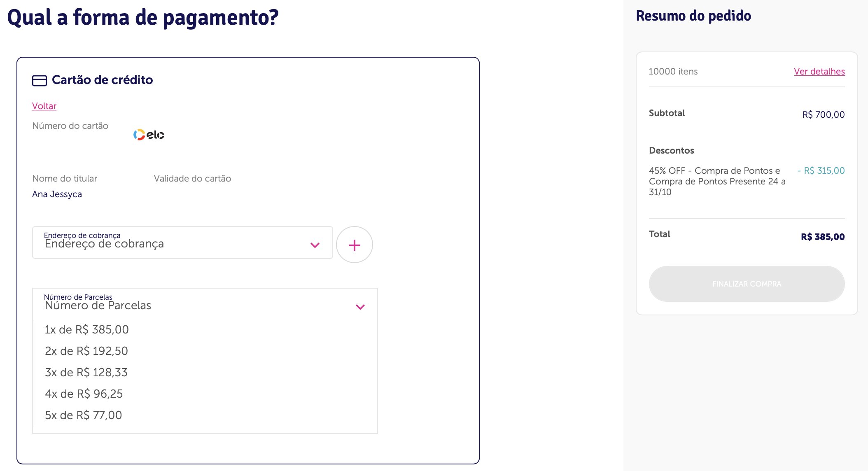
Task: Click the 45% OFF discount description
Action: (x=717, y=181)
